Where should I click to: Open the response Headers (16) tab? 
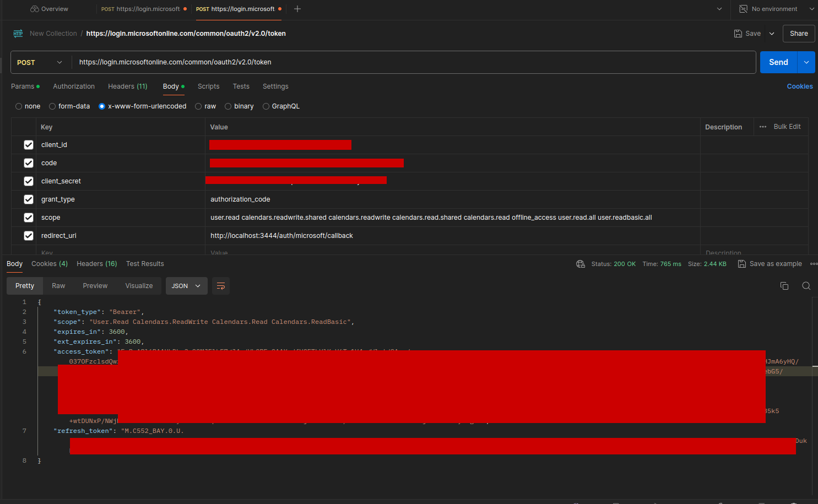(97, 264)
